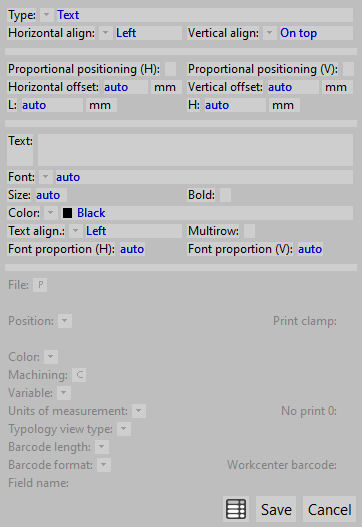Click the mm unit next to H field
Image resolution: width=362 pixels, height=527 pixels.
[x=284, y=105]
